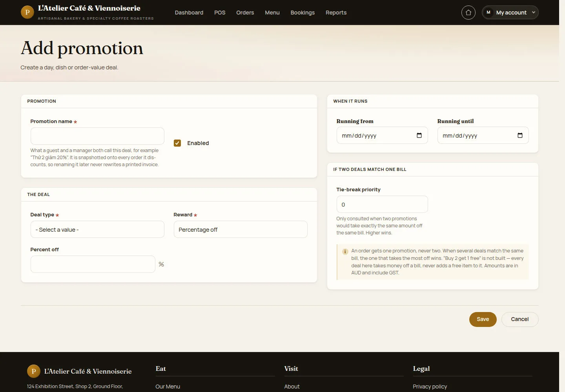This screenshot has height=392, width=565.
Task: Click the percent sign beside Percent off
Action: point(161,264)
